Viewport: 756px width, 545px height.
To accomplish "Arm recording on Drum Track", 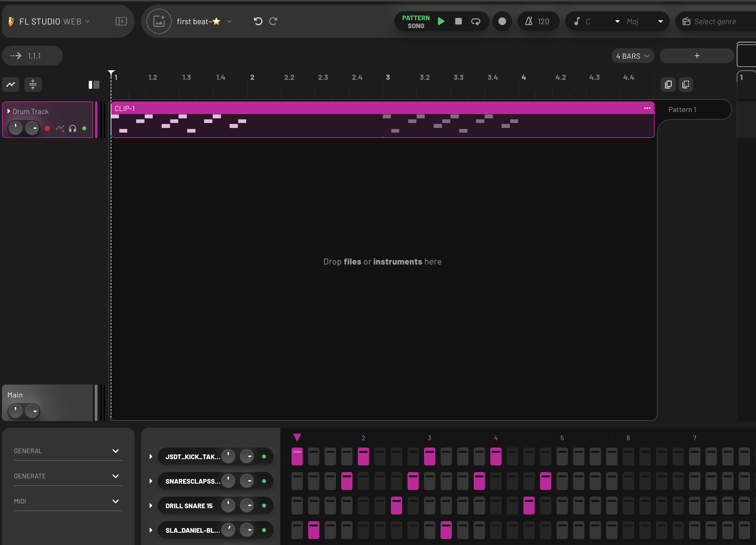I will pos(47,128).
